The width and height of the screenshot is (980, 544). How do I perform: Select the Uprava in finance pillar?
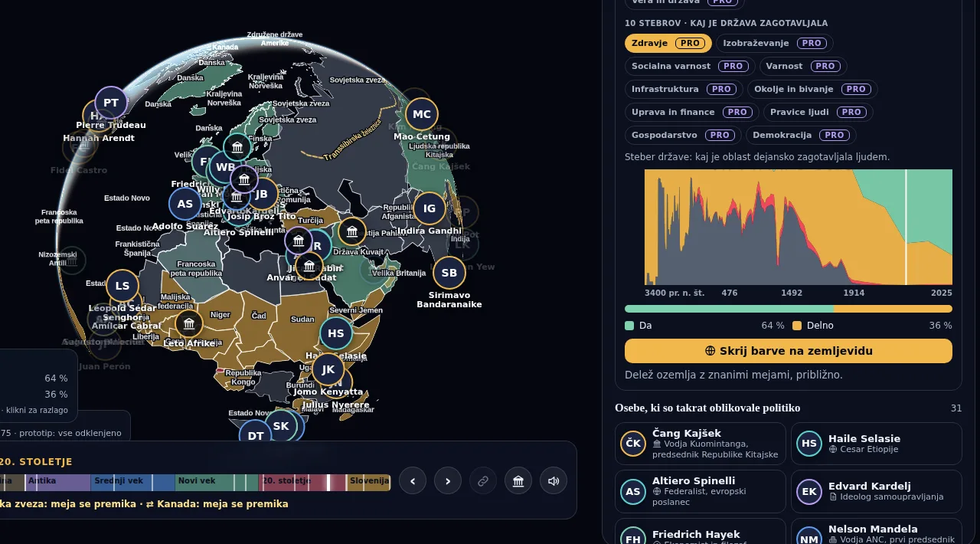point(692,113)
